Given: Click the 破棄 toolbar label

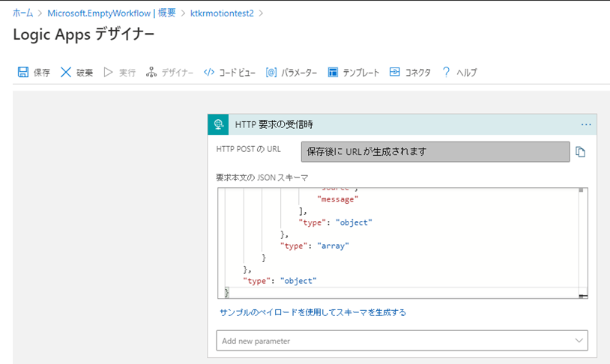Looking at the screenshot, I should pyautogui.click(x=85, y=73).
